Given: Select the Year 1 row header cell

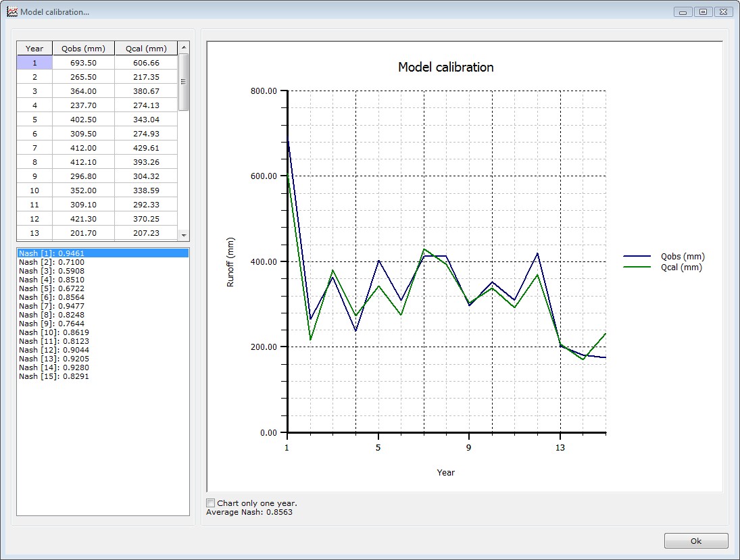Looking at the screenshot, I should 34,63.
